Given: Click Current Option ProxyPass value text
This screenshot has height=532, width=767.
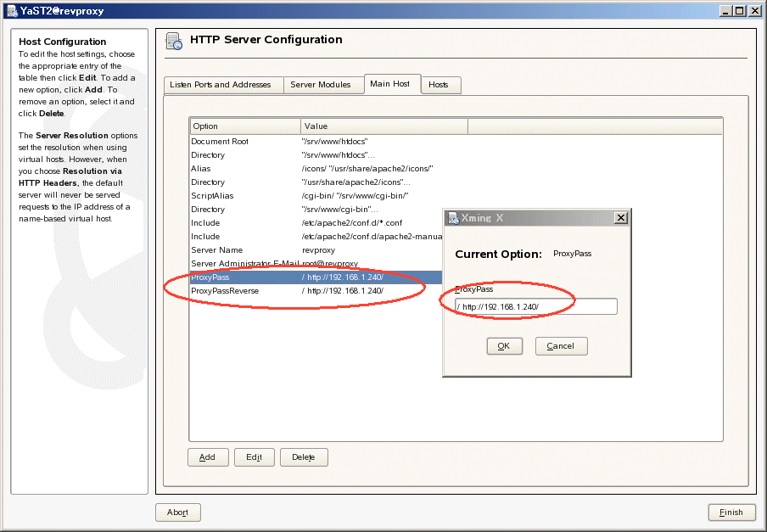Looking at the screenshot, I should pyautogui.click(x=573, y=254).
